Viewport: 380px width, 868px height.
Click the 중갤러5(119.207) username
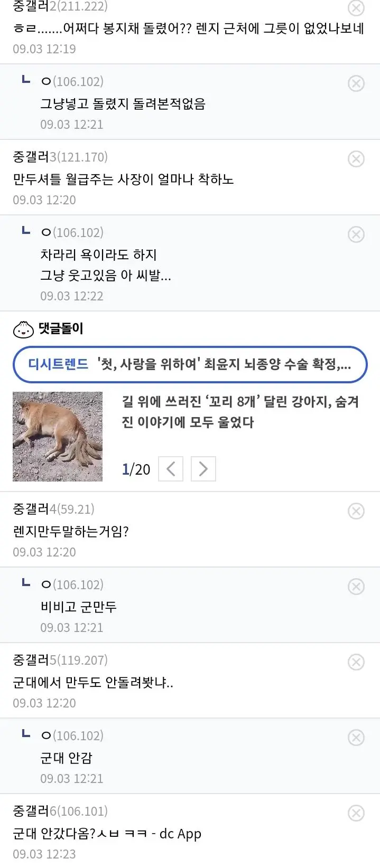60,660
